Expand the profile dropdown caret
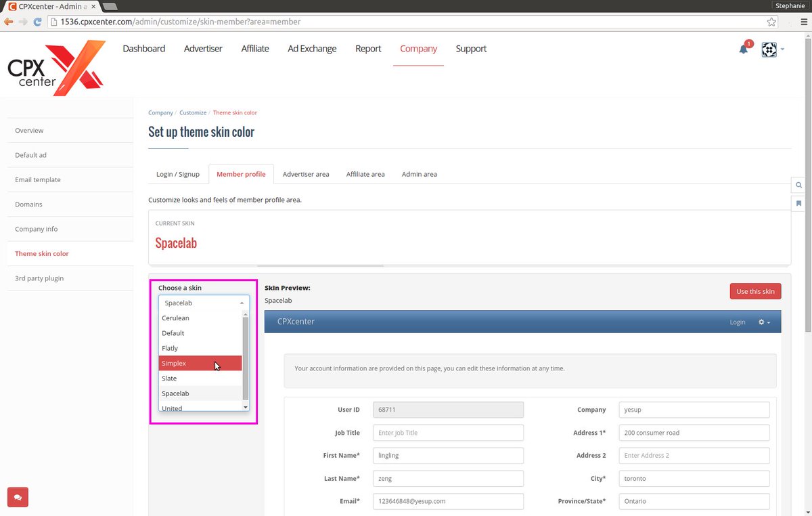Image resolution: width=812 pixels, height=516 pixels. 783,49
